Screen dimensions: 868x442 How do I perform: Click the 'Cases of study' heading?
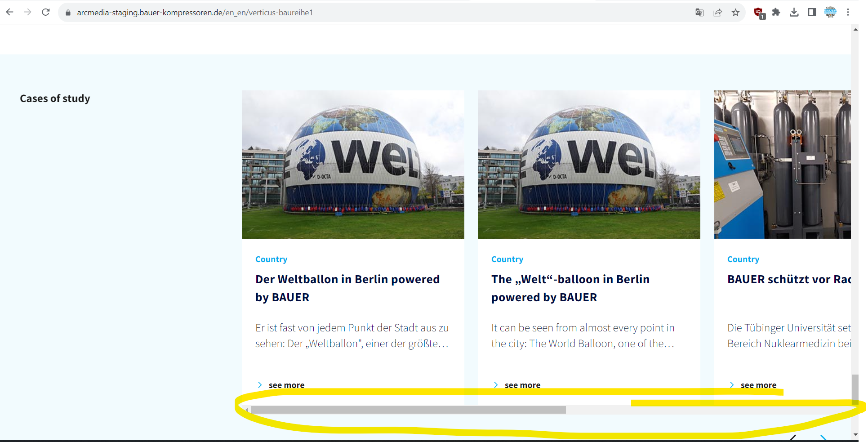(55, 98)
